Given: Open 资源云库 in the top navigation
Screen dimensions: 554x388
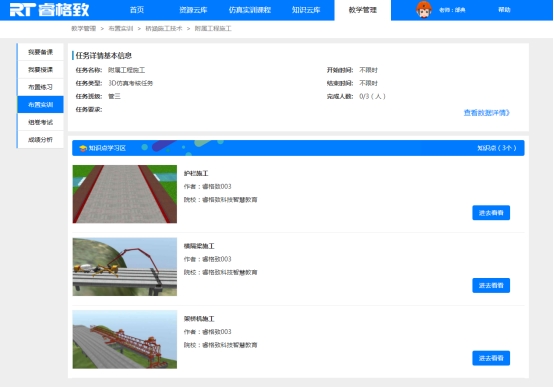Looking at the screenshot, I should (193, 10).
